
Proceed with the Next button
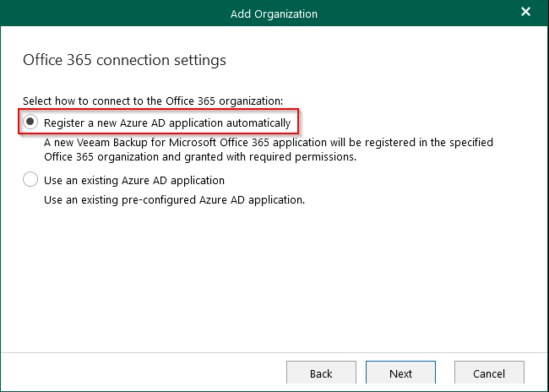coord(400,373)
